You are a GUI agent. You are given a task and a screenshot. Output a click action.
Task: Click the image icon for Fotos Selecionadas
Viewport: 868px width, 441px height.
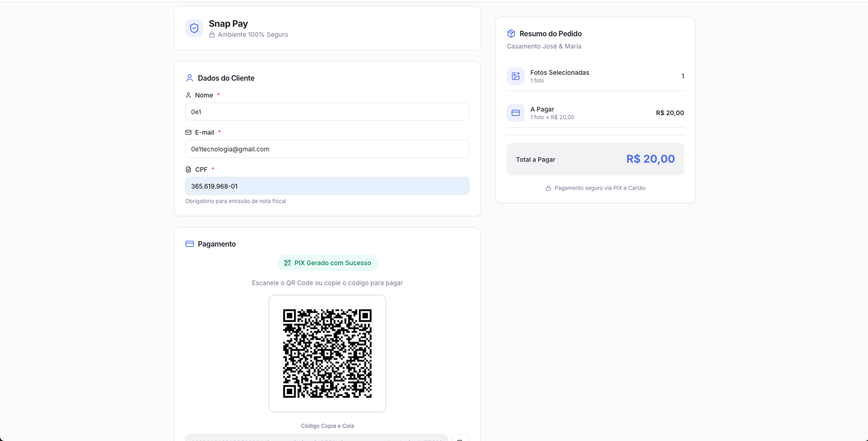click(516, 76)
